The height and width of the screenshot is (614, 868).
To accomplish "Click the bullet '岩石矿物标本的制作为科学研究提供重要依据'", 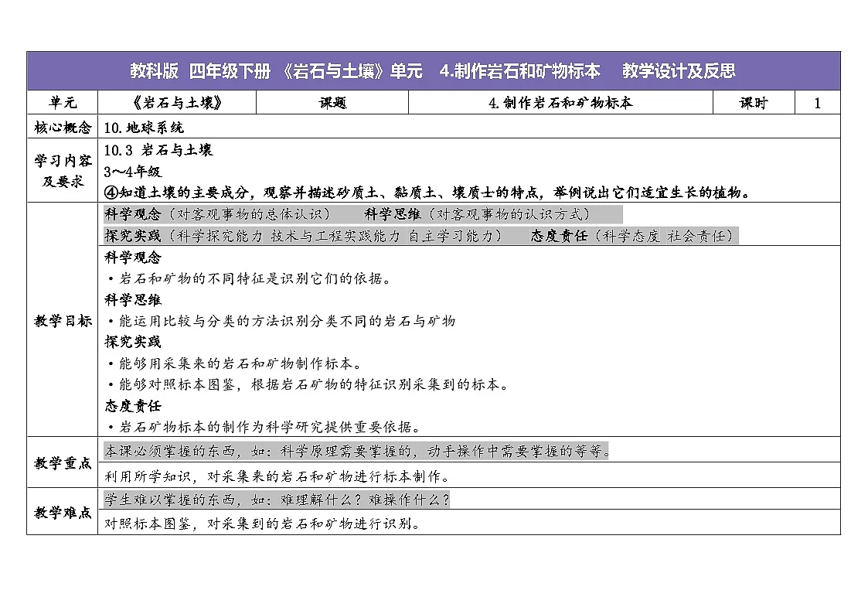I will (264, 427).
